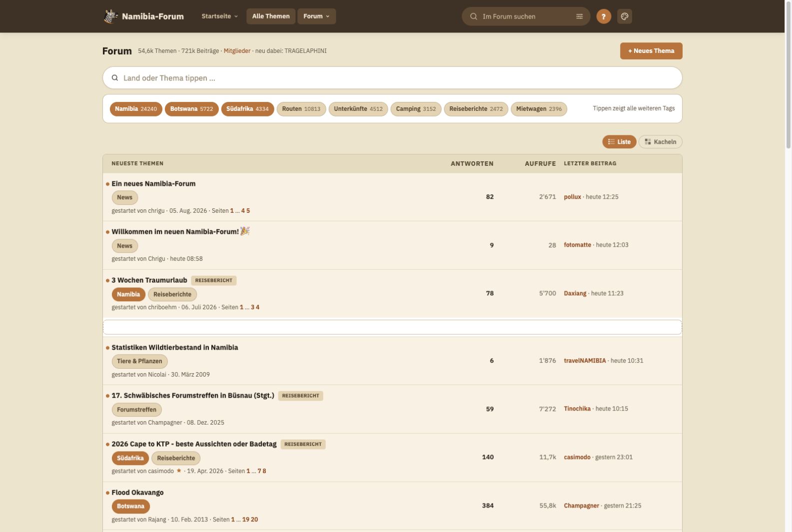Open thread 17. Schwäbisches Forumstreffen in Büsnau
The height and width of the screenshot is (532, 792).
(x=193, y=396)
